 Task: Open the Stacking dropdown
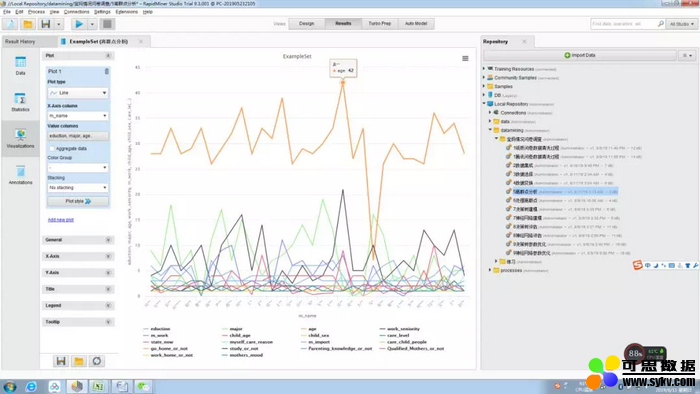(78, 188)
